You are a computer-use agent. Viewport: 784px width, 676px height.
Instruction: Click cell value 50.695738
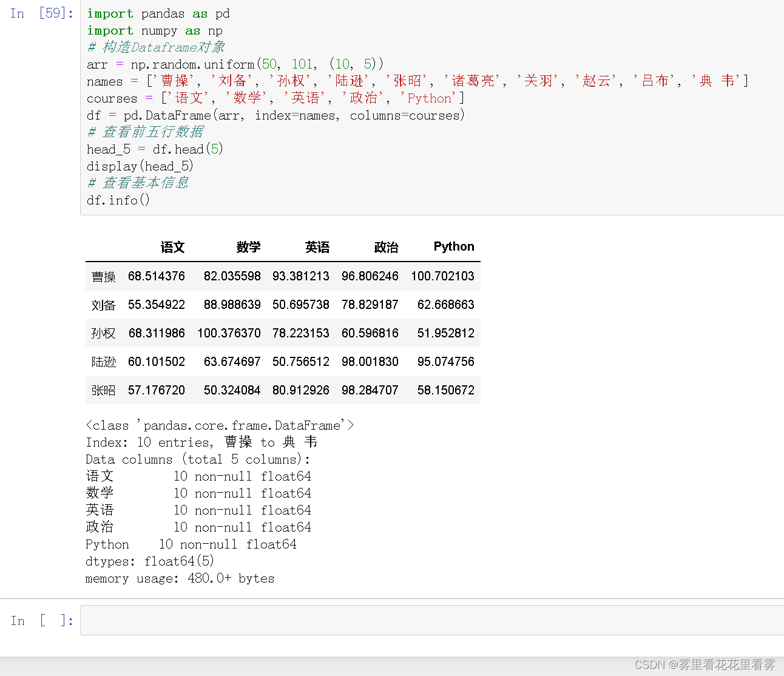point(301,305)
